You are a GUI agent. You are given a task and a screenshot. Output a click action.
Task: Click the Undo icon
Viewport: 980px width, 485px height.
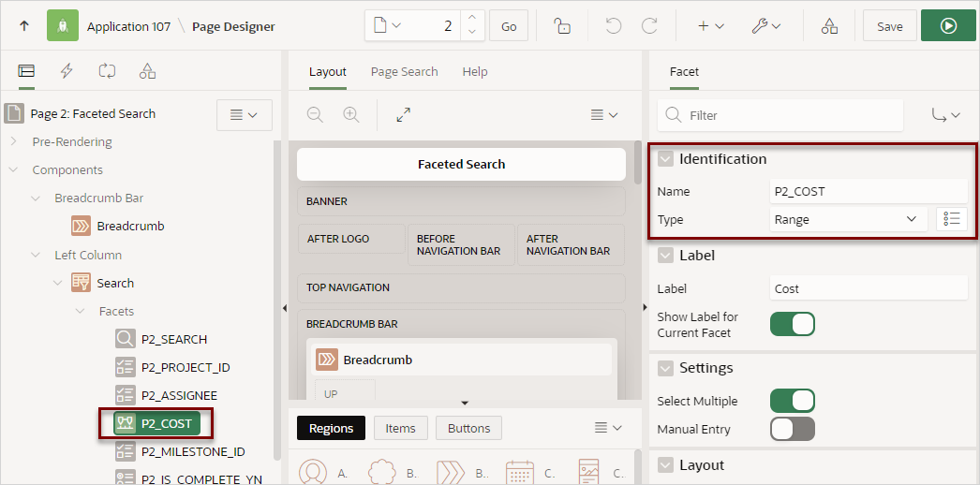(x=614, y=26)
